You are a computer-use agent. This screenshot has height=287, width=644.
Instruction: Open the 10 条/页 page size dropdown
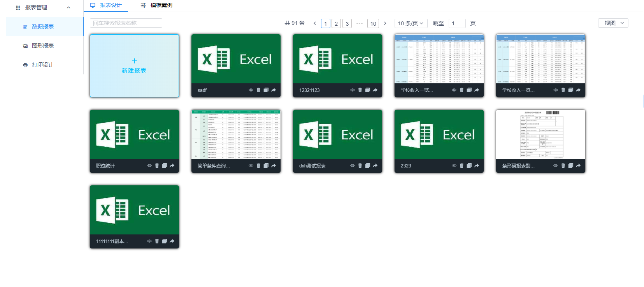(x=411, y=23)
